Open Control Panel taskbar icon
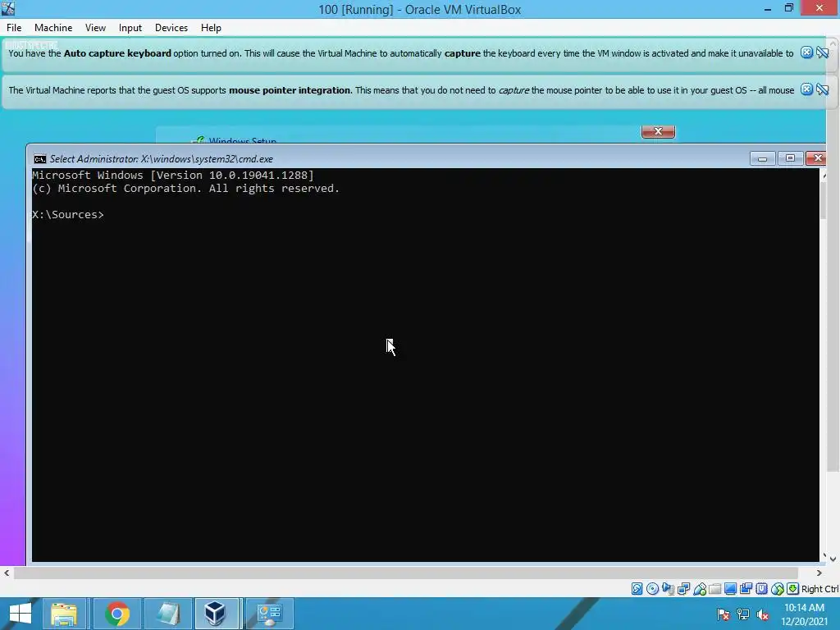The width and height of the screenshot is (840, 630). click(269, 614)
